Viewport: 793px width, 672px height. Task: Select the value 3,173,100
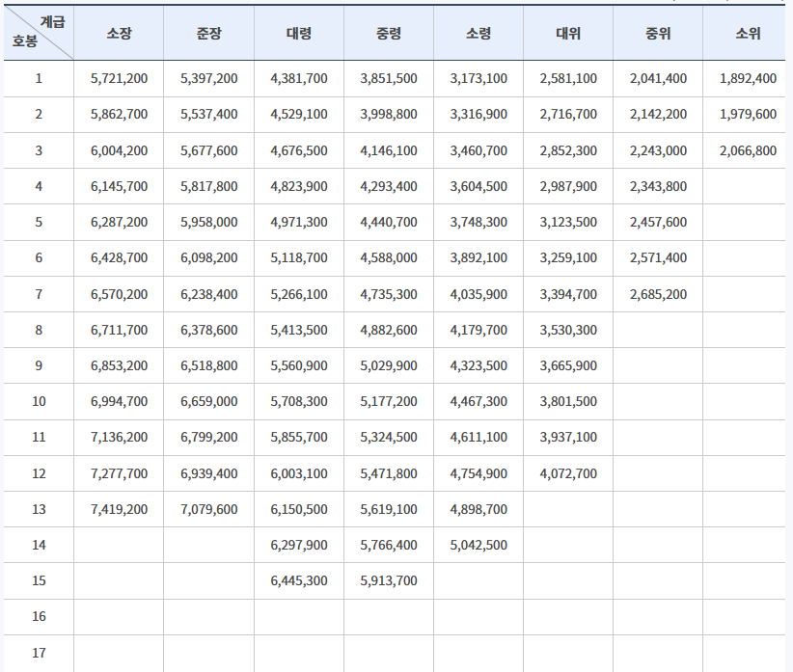tap(479, 78)
